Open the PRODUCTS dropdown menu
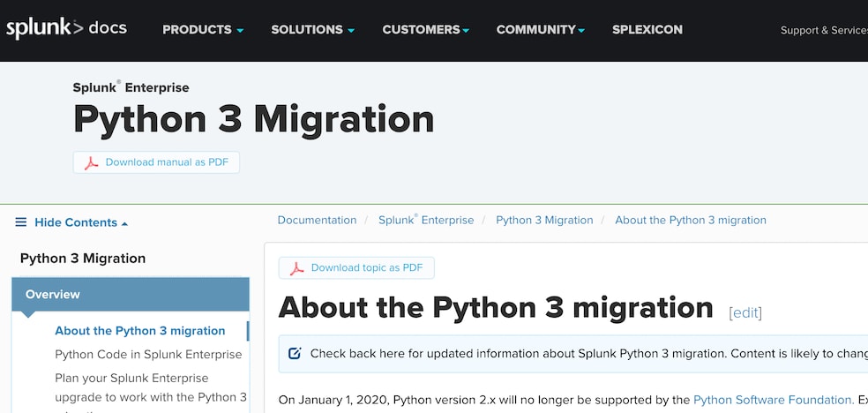Image resolution: width=868 pixels, height=413 pixels. [203, 30]
